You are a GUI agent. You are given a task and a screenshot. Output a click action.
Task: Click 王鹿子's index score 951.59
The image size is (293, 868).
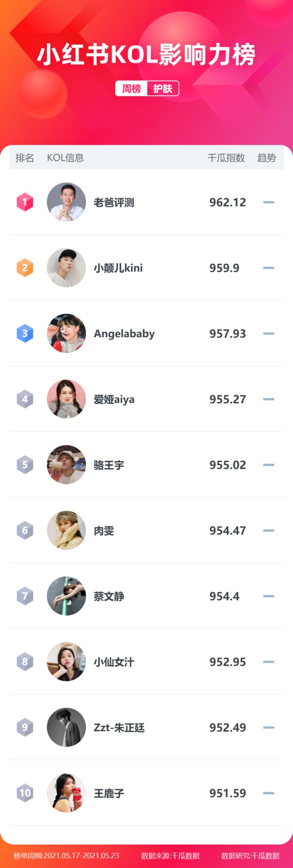coord(228,793)
